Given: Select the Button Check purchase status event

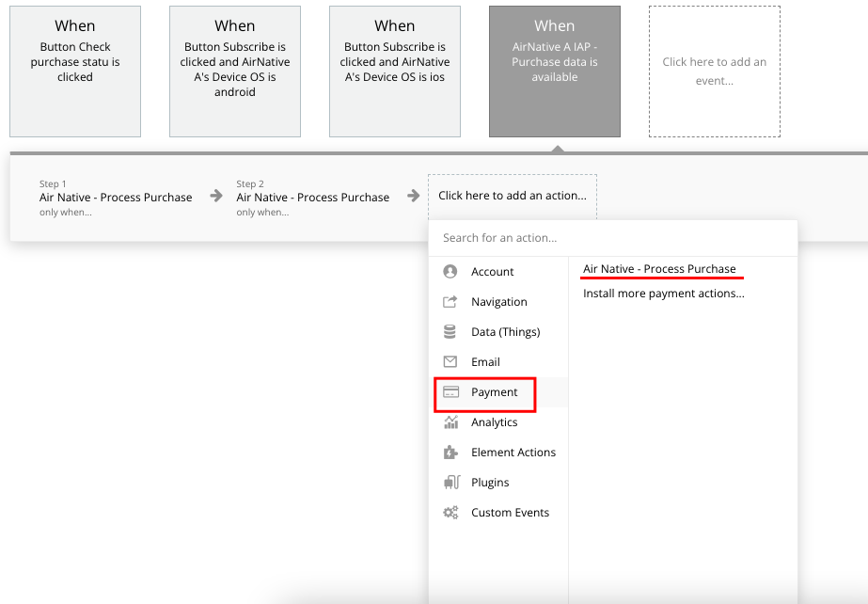Looking at the screenshot, I should 75,72.
